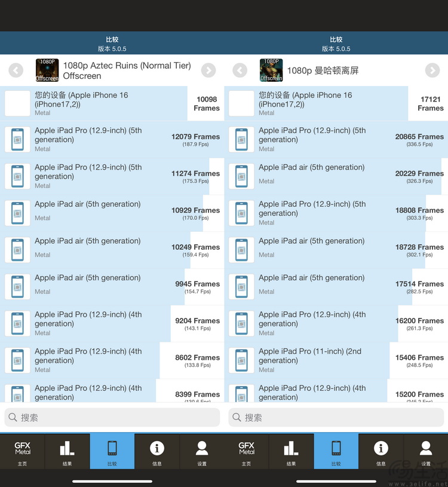448x487 pixels.
Task: Open GFX Metal 主页 tab in right panel
Action: [x=247, y=452]
